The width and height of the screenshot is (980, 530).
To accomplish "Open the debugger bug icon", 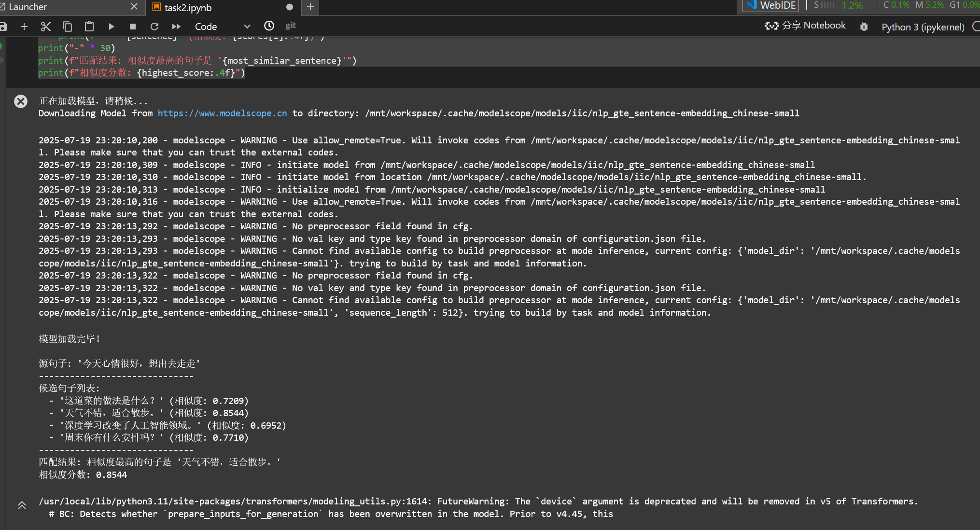I will [864, 27].
